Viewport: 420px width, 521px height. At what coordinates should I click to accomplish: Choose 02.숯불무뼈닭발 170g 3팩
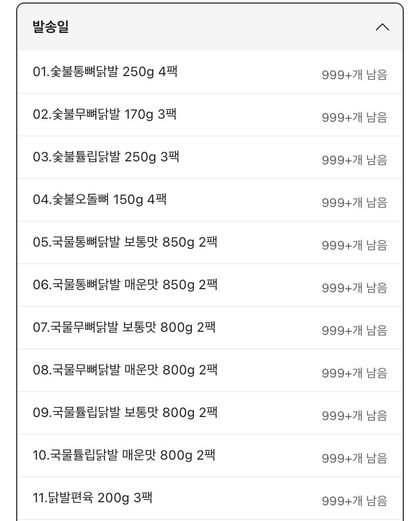104,115
